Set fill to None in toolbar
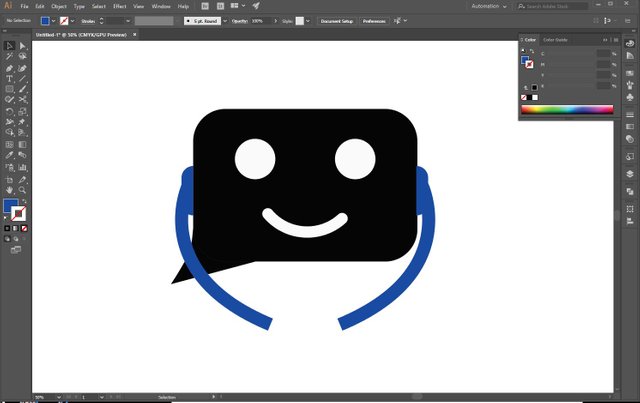640x403 pixels. [23, 229]
